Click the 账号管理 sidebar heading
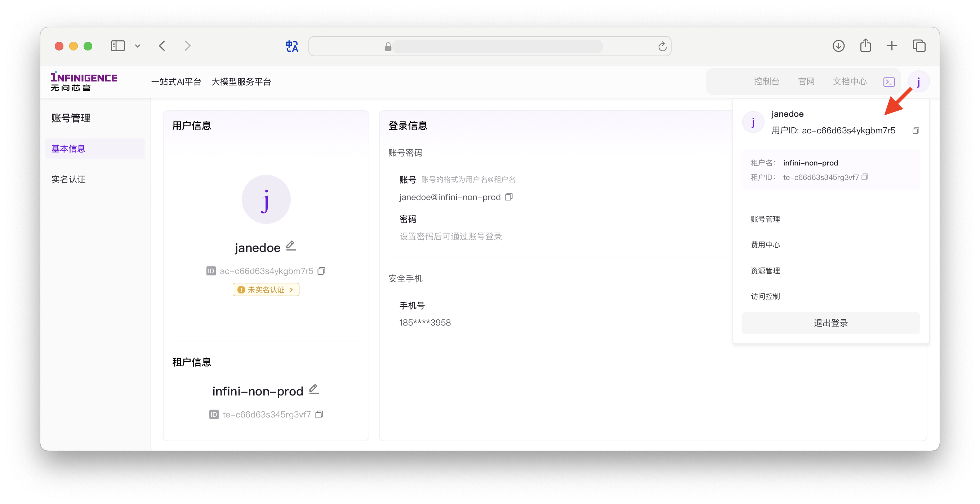The height and width of the screenshot is (504, 980). tap(71, 118)
